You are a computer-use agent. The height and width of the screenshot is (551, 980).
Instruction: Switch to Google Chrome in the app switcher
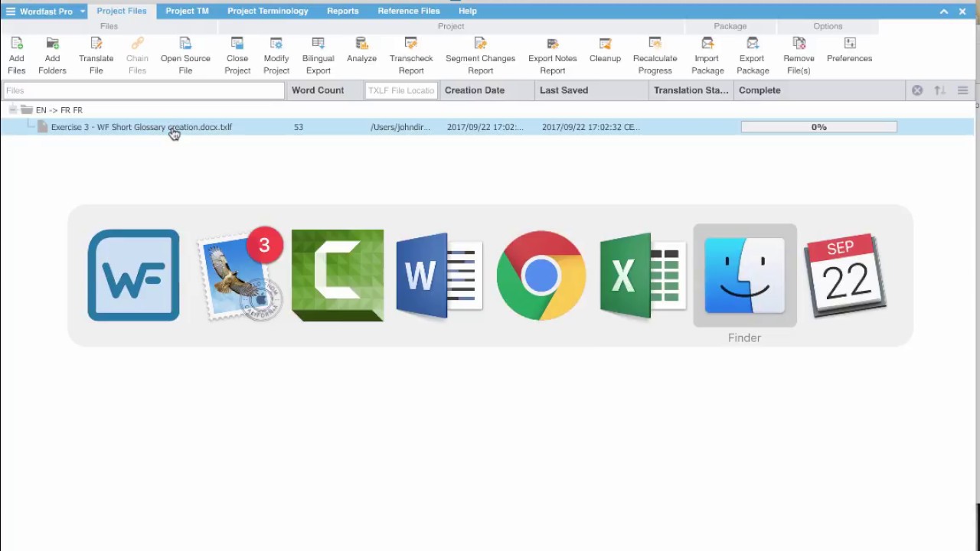click(541, 275)
